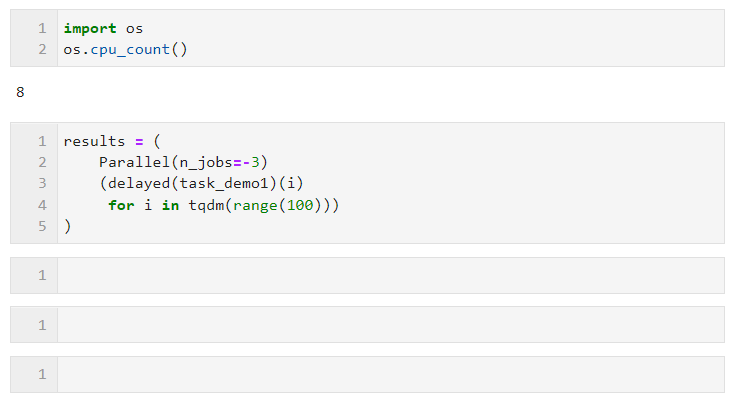Click line number 4 in Parallel cell gutter

pyautogui.click(x=42, y=205)
